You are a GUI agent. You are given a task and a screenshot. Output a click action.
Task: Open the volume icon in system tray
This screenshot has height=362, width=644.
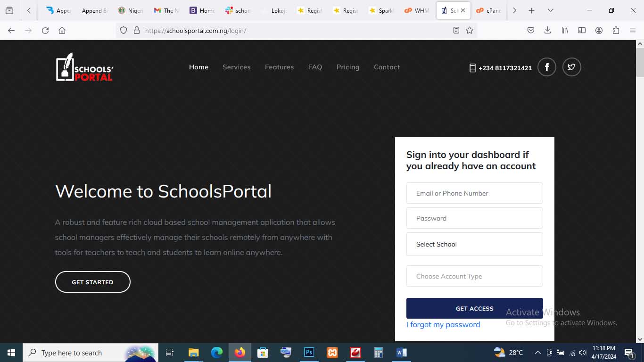[583, 353]
